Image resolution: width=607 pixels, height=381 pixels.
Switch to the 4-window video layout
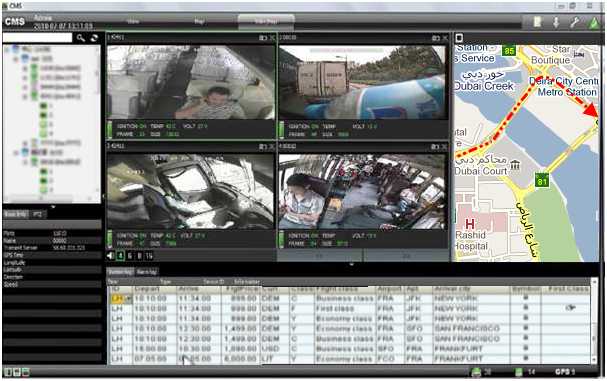click(120, 256)
